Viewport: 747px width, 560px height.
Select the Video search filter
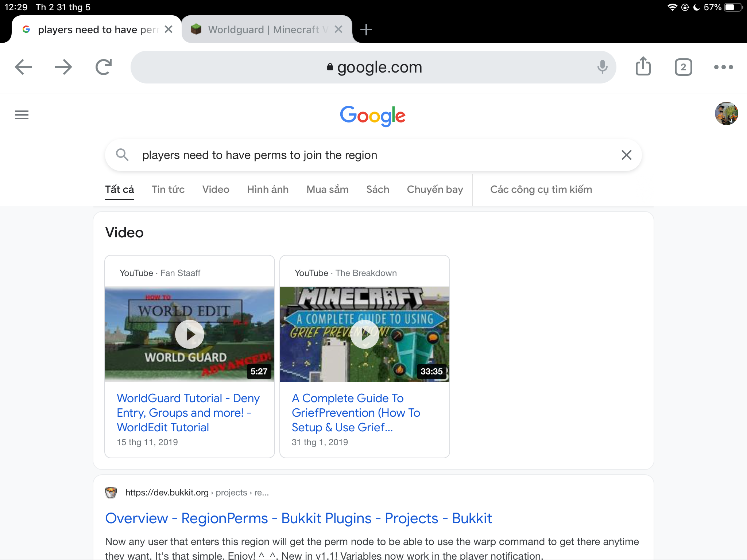(x=216, y=190)
